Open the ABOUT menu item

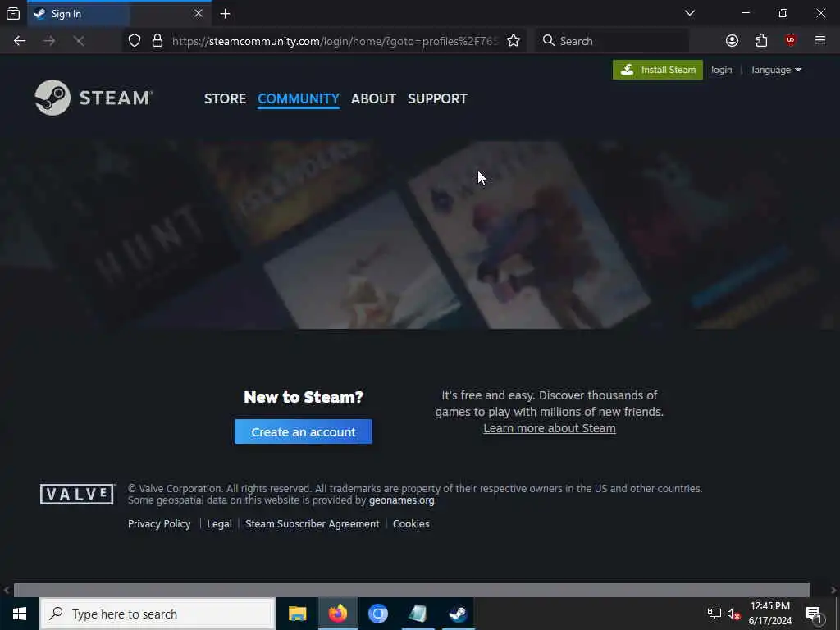coord(373,98)
